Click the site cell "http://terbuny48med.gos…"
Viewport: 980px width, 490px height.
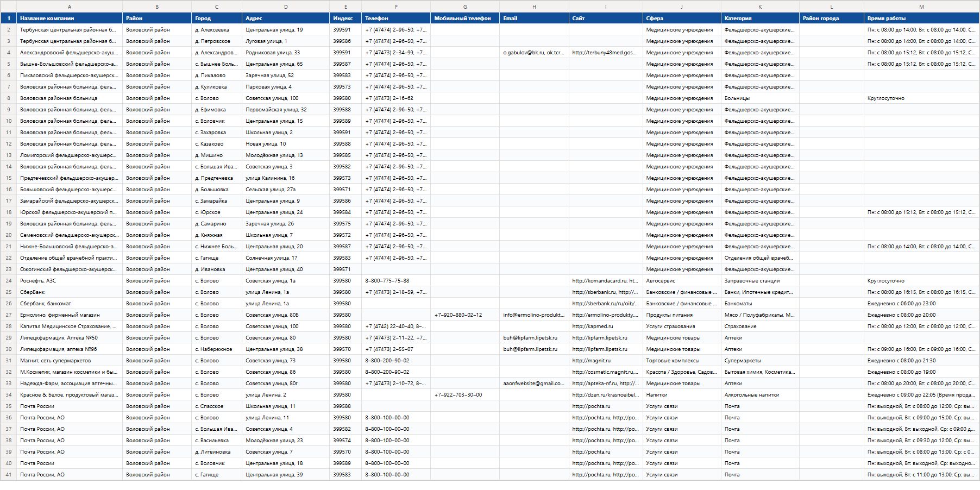(x=606, y=53)
